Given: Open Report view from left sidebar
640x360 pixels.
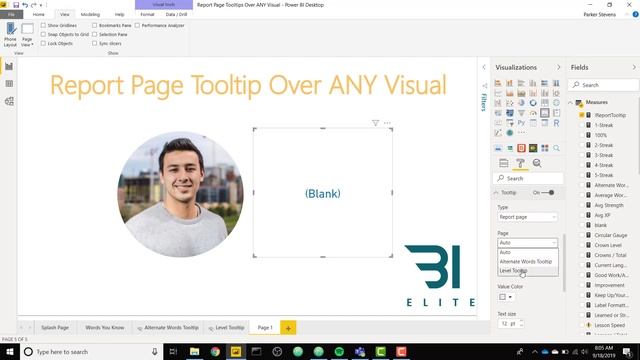Looking at the screenshot, I should [x=9, y=66].
